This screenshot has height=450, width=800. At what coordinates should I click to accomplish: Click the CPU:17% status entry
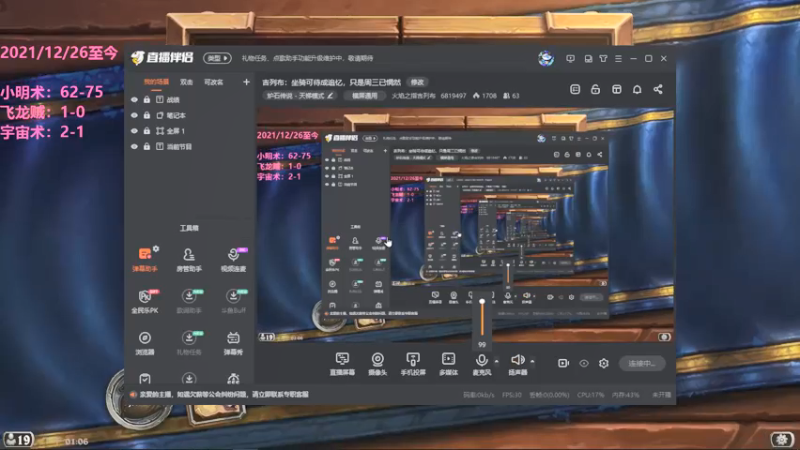tap(590, 395)
